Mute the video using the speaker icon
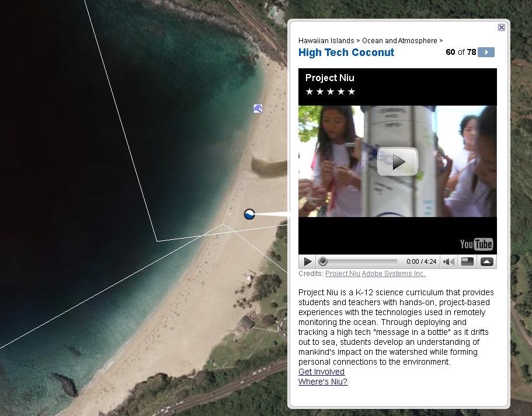This screenshot has height=416, width=532. tap(448, 261)
